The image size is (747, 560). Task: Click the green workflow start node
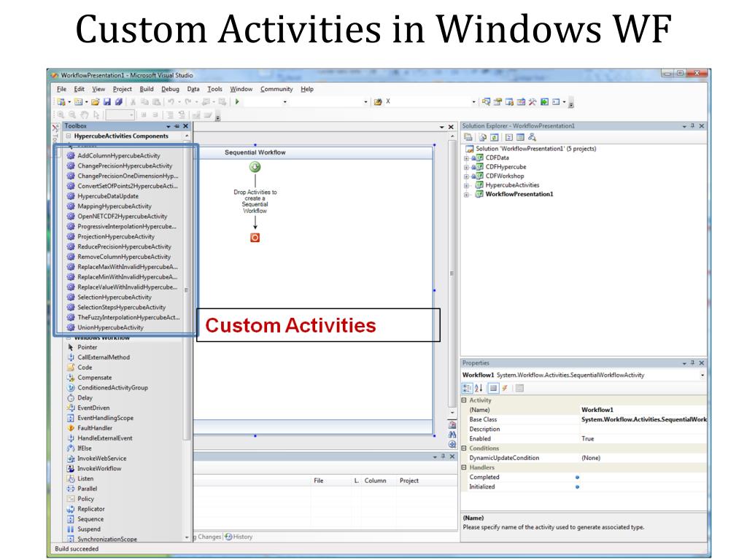255,167
